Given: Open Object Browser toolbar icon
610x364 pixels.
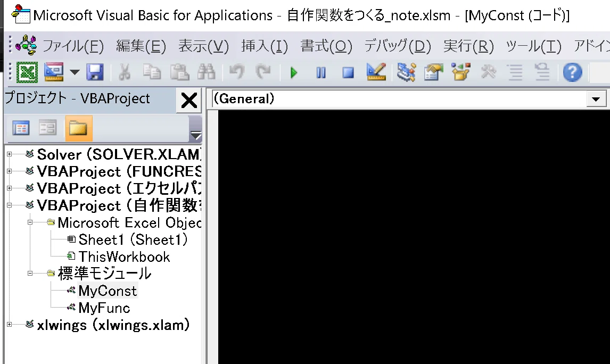Looking at the screenshot, I should coord(460,72).
